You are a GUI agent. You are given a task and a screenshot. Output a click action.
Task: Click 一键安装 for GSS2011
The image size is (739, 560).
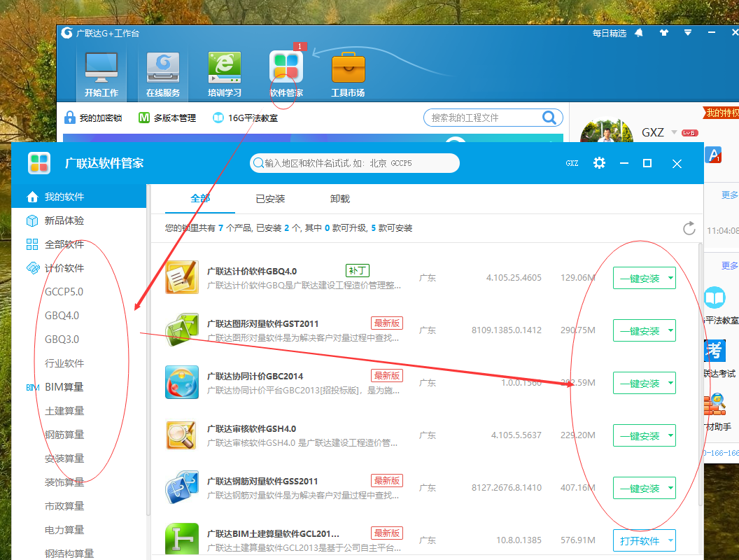pyautogui.click(x=639, y=489)
